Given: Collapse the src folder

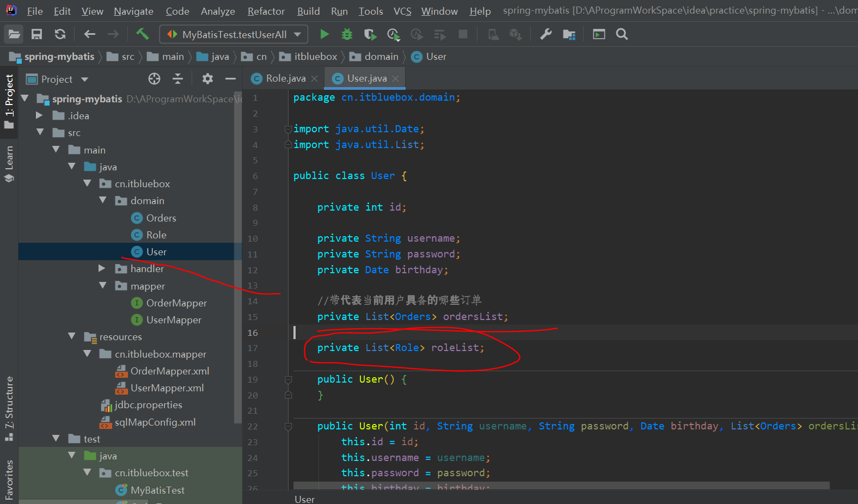Looking at the screenshot, I should (x=40, y=132).
